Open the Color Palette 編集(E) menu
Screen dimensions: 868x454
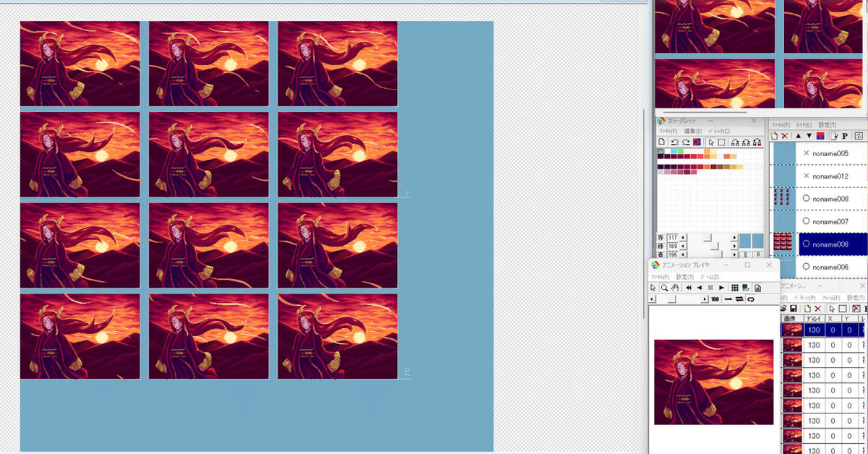[693, 131]
